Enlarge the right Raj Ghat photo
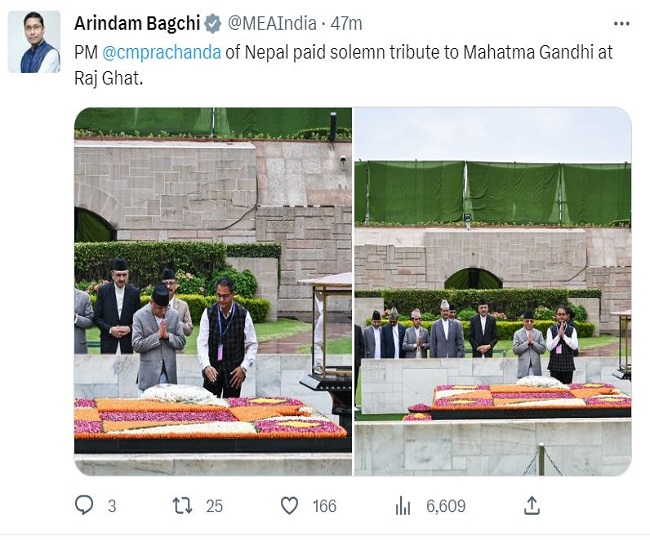 pos(493,290)
